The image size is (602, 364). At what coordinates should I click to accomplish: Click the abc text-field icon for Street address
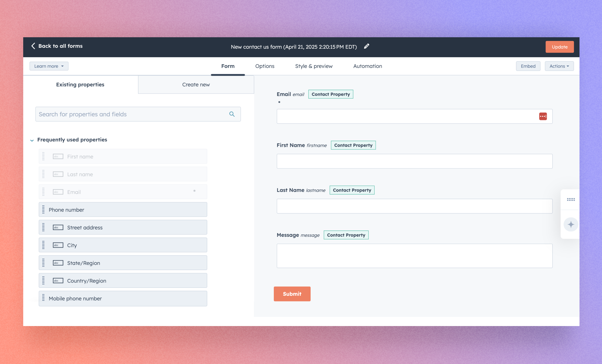[58, 227]
